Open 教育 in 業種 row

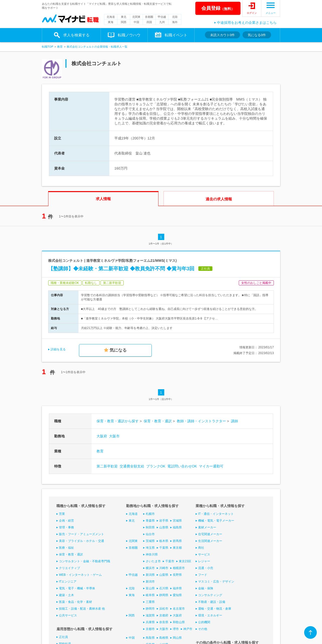pos(100,451)
